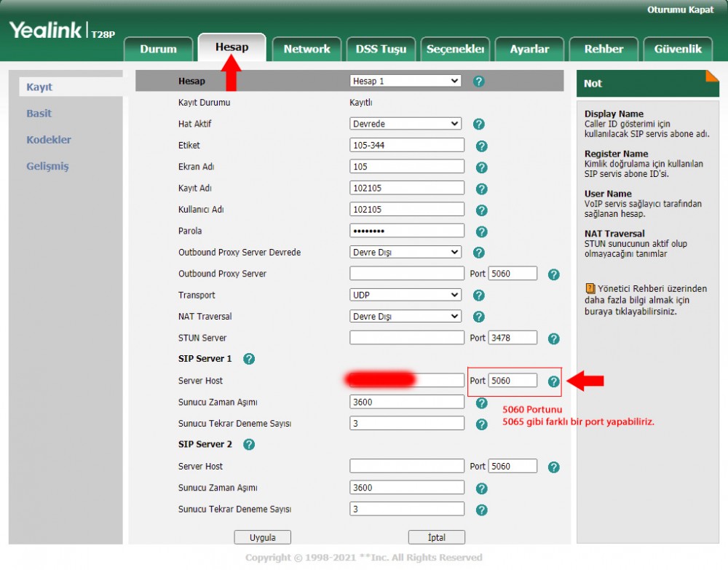The image size is (728, 570).
Task: Click help for Outbound Proxy Server Devrede
Action: 479,253
